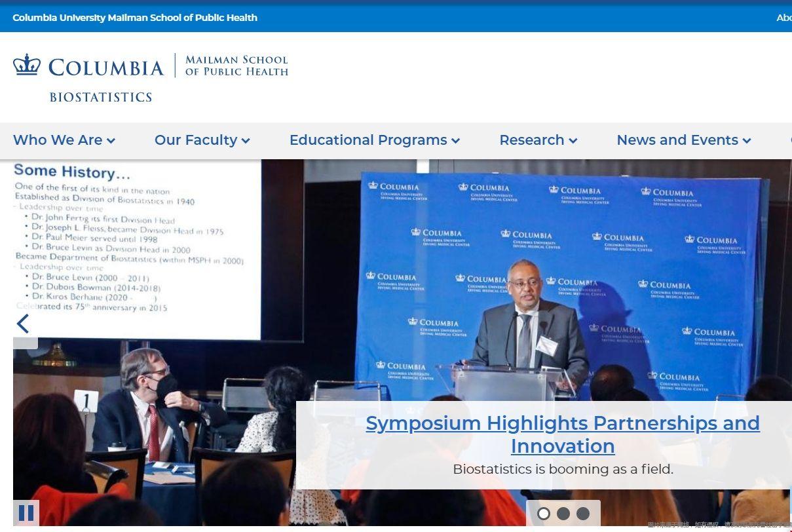This screenshot has width=792, height=532.
Task: Open the Research dropdown menu
Action: [538, 140]
